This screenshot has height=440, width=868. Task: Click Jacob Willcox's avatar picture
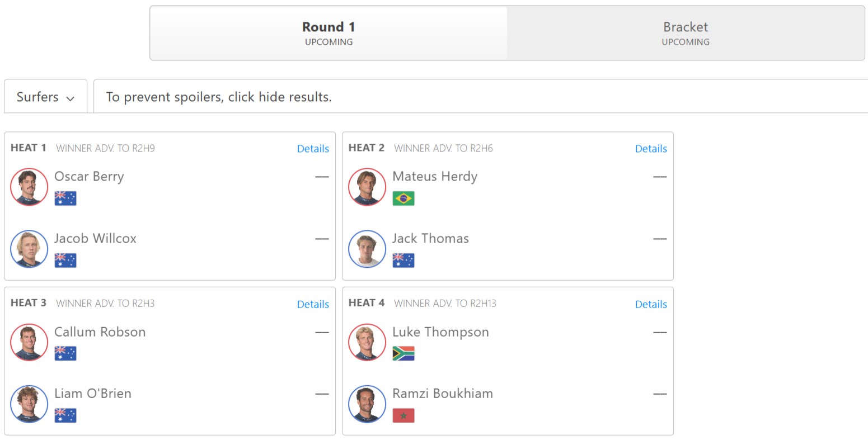[29, 249]
